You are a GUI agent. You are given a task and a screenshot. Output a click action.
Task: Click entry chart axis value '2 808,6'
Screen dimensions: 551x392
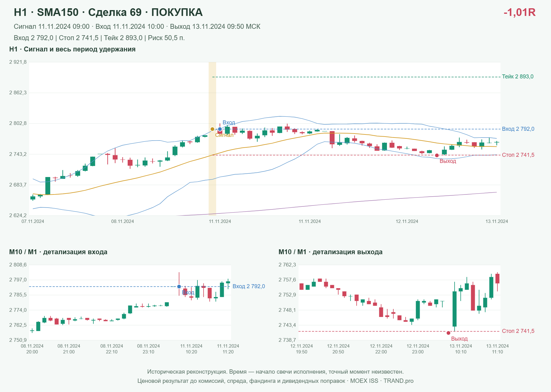(18, 265)
